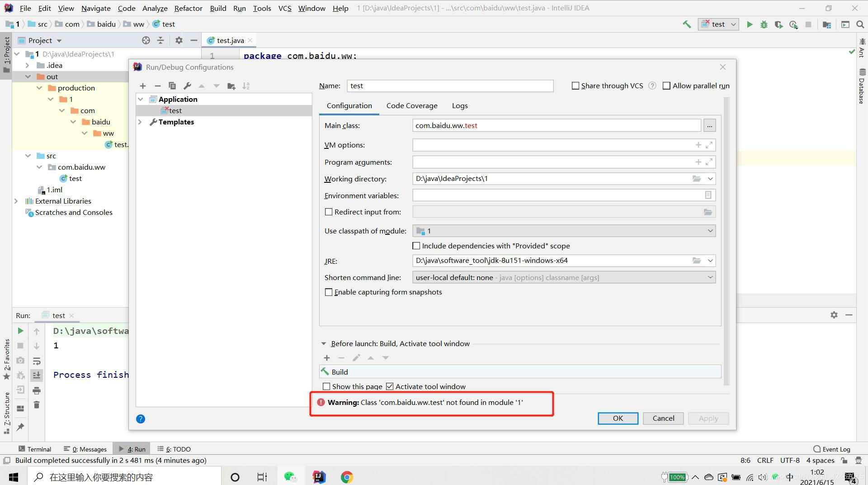Viewport: 868px width, 485px height.
Task: Open the dialog help question mark
Action: point(141,419)
